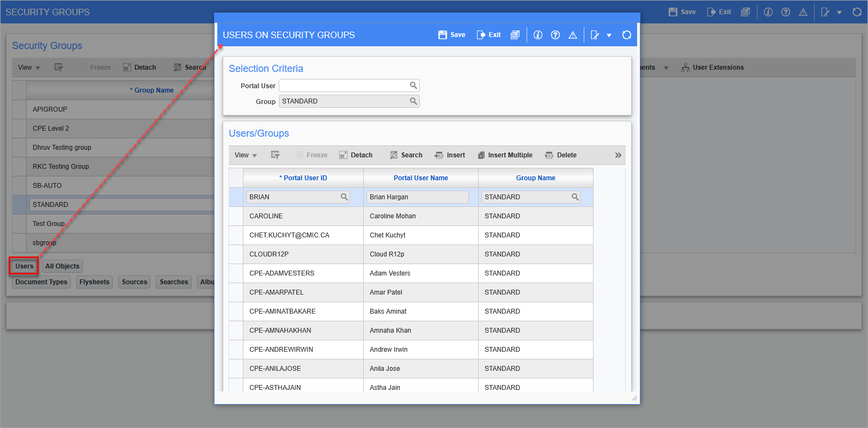Open the dropdown arrow beside the edit icon

coord(609,35)
